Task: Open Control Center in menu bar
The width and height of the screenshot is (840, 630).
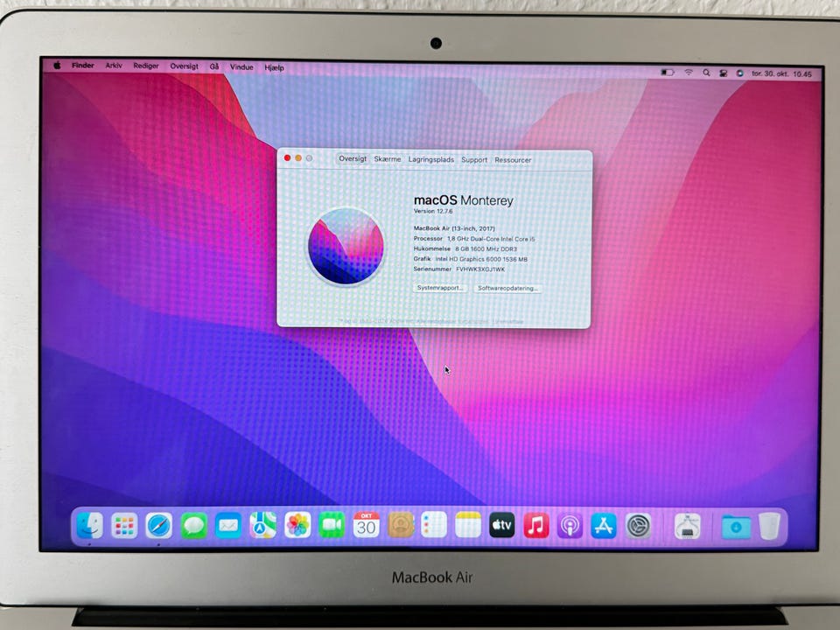Action: 724,73
